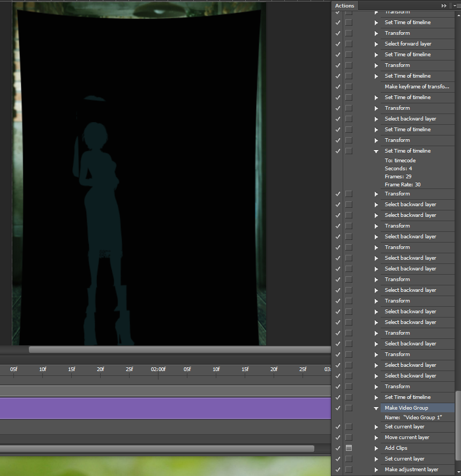Click the To: timecode detail line
Screen dimensions: 461x476
400,160
